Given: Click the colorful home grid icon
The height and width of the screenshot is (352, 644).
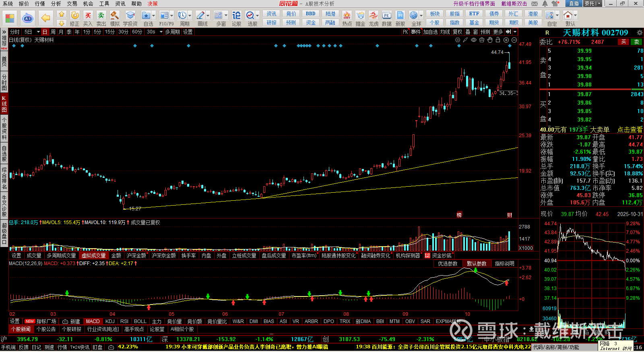Looking at the screenshot, I should tap(10, 18).
